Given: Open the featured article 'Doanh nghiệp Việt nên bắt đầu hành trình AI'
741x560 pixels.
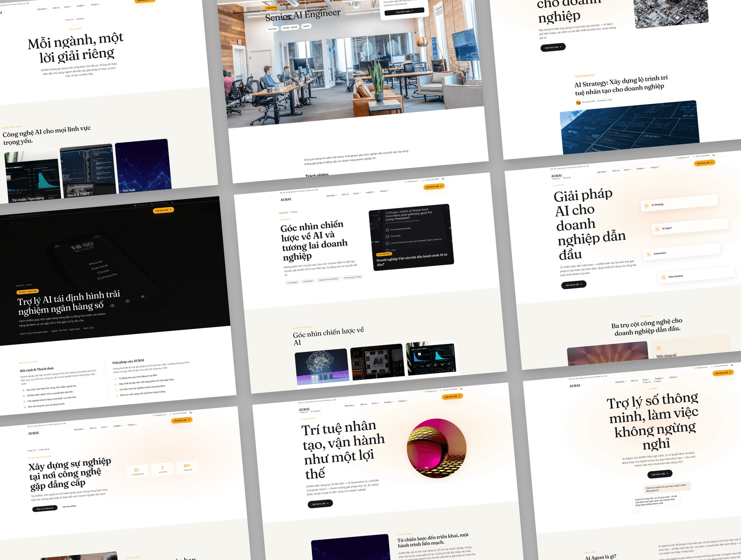Looking at the screenshot, I should point(411,237).
